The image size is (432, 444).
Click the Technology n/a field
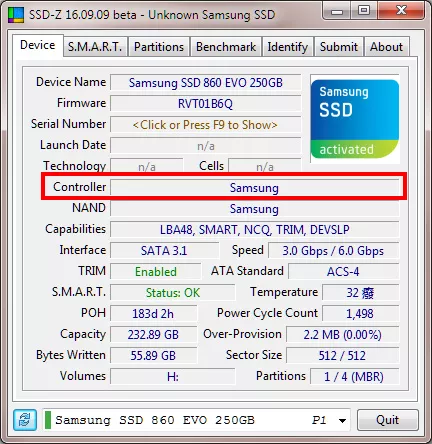pos(147,166)
